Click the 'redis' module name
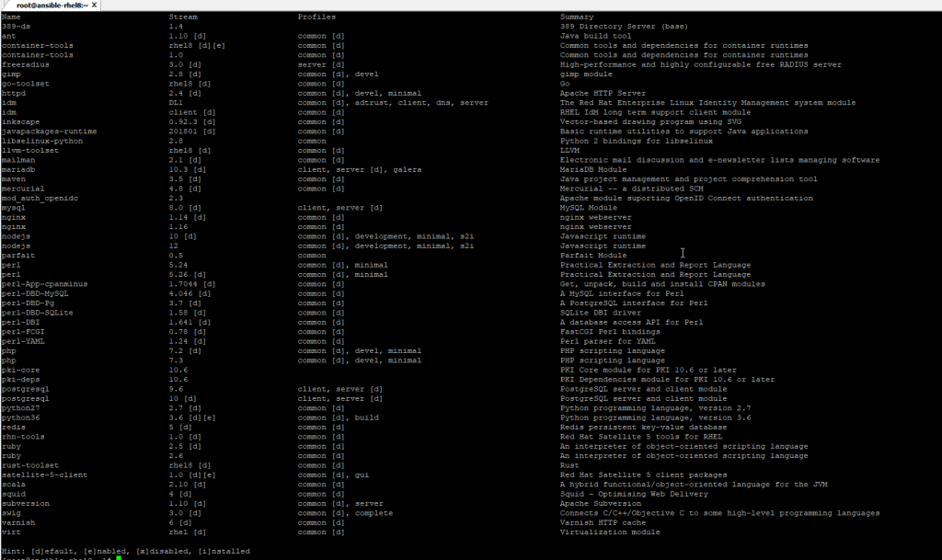 [x=14, y=428]
